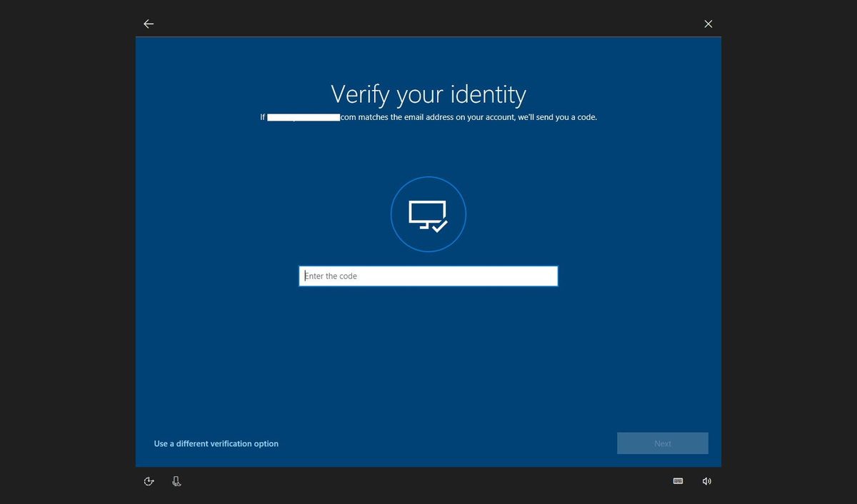Open Use a different verification option

pos(216,443)
